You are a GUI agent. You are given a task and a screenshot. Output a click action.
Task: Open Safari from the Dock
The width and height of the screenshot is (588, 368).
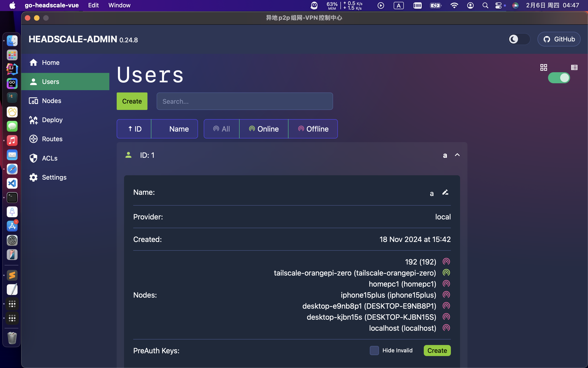pyautogui.click(x=12, y=169)
